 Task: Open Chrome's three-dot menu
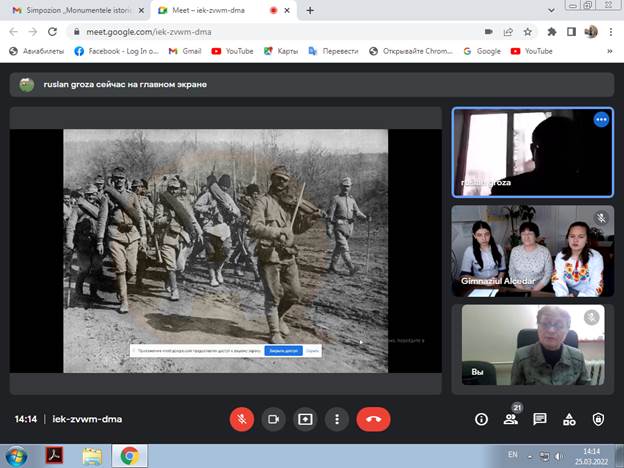click(x=611, y=31)
